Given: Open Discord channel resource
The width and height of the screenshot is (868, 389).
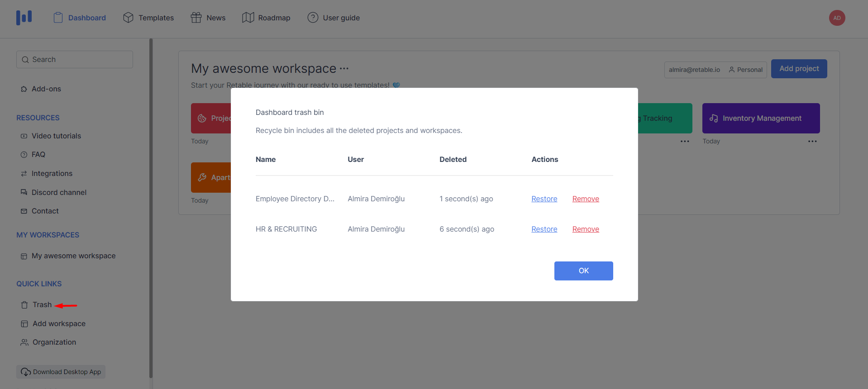Looking at the screenshot, I should 59,192.
